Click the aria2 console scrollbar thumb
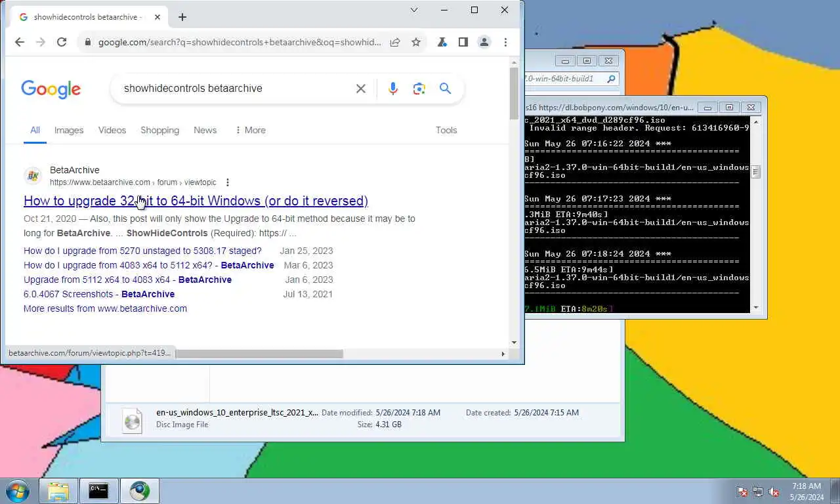This screenshot has height=504, width=840. coord(755,172)
